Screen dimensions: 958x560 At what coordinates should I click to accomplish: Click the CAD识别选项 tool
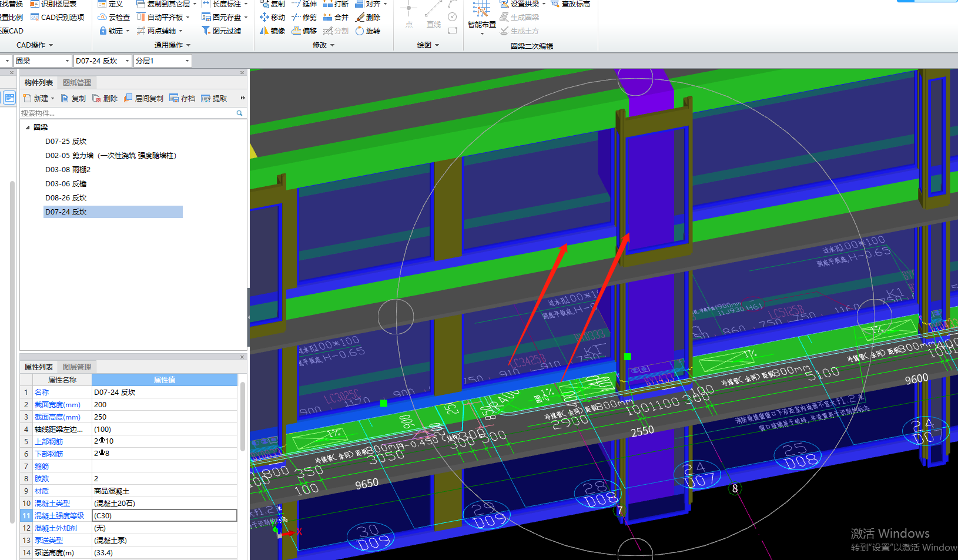click(x=57, y=17)
